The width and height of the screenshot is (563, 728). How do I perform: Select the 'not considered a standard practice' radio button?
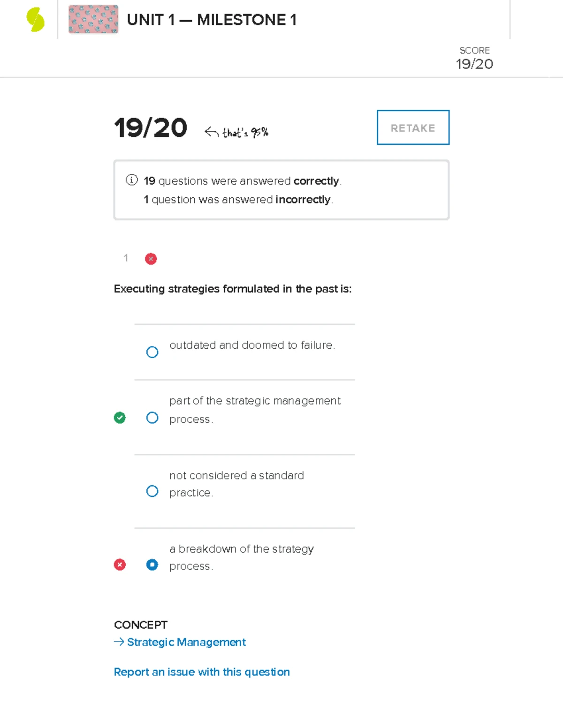pyautogui.click(x=152, y=491)
